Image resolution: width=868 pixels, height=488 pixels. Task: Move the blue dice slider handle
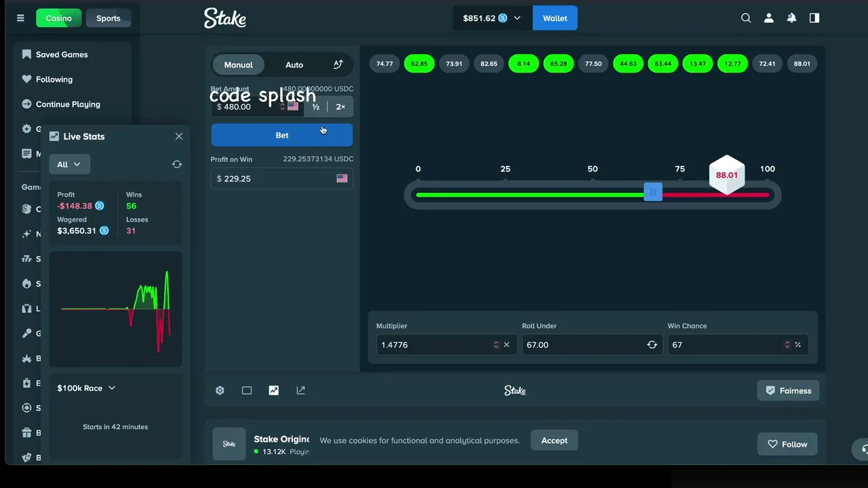pos(653,192)
